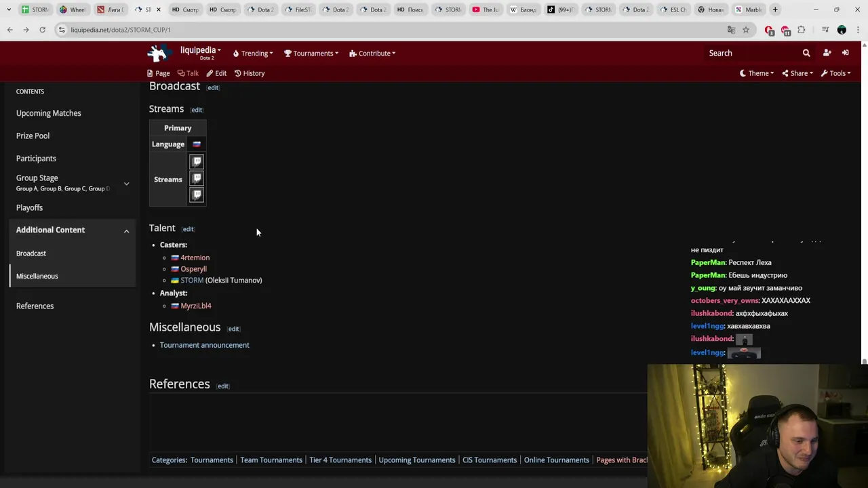This screenshot has height=488, width=868.
Task: Bookmark this page with star icon
Action: tap(746, 30)
